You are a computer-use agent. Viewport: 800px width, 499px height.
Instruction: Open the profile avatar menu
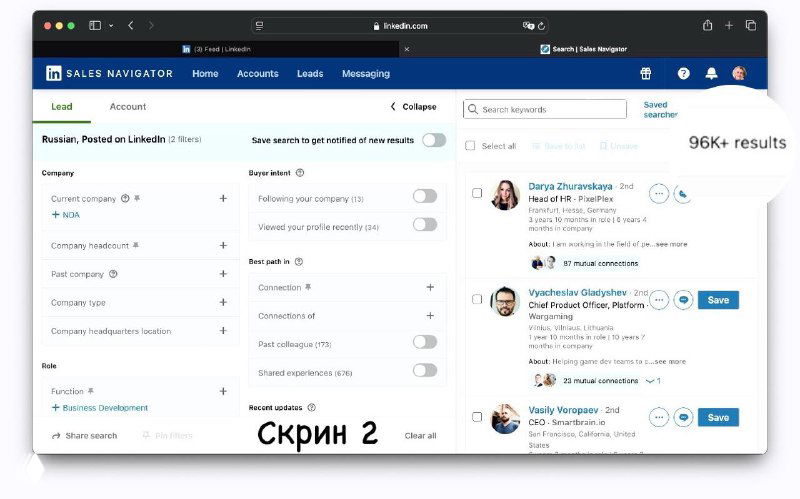[739, 73]
